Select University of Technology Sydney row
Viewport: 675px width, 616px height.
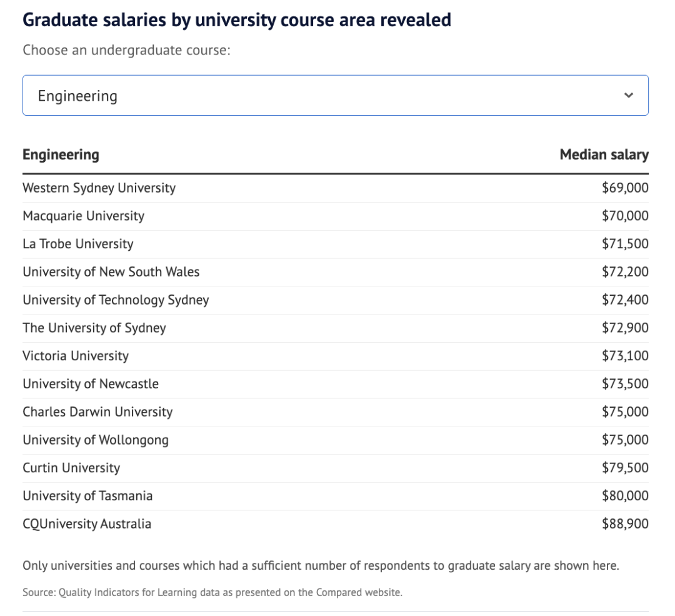tap(116, 300)
